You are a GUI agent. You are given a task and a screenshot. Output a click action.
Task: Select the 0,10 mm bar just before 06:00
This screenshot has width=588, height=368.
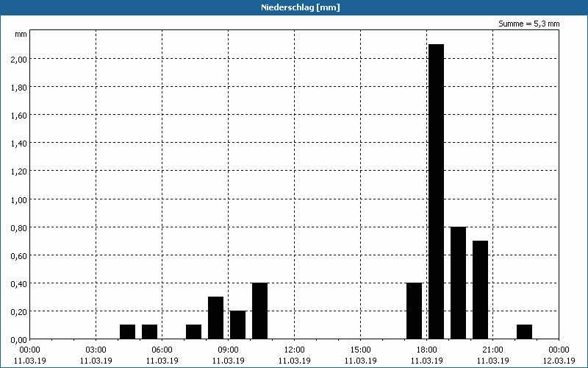click(150, 332)
